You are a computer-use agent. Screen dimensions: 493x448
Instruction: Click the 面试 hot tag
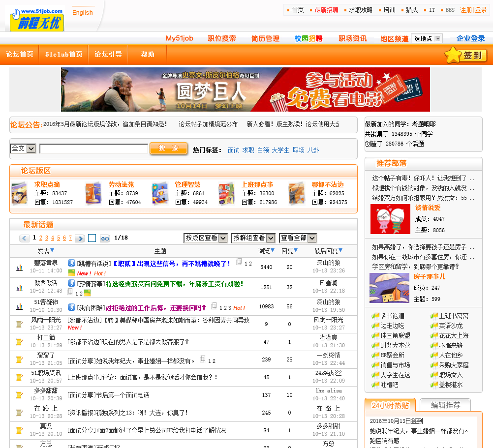[234, 150]
